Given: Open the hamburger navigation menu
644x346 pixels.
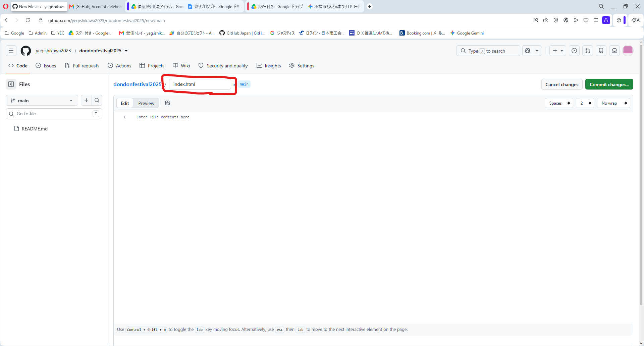Looking at the screenshot, I should tap(11, 51).
